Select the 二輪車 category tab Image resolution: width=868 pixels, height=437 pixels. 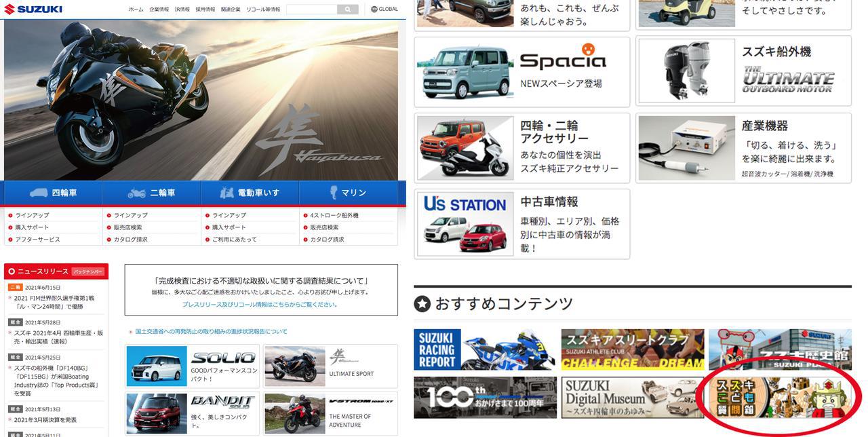151,193
